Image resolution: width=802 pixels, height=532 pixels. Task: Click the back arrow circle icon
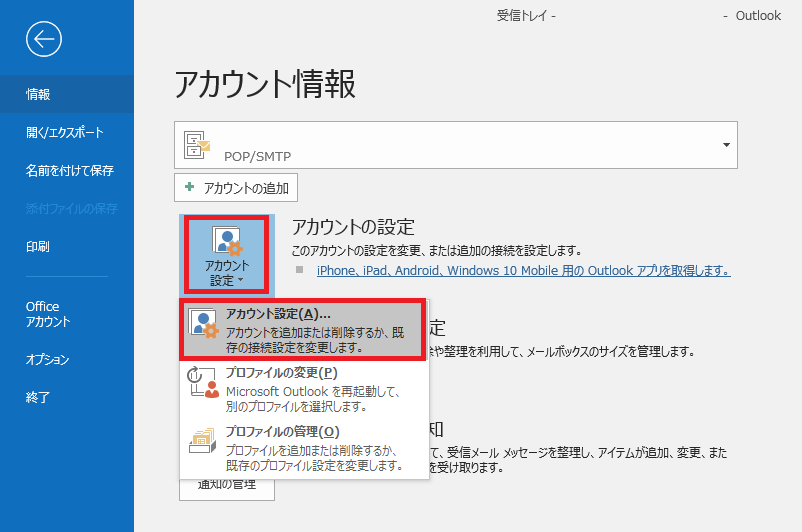[44, 39]
